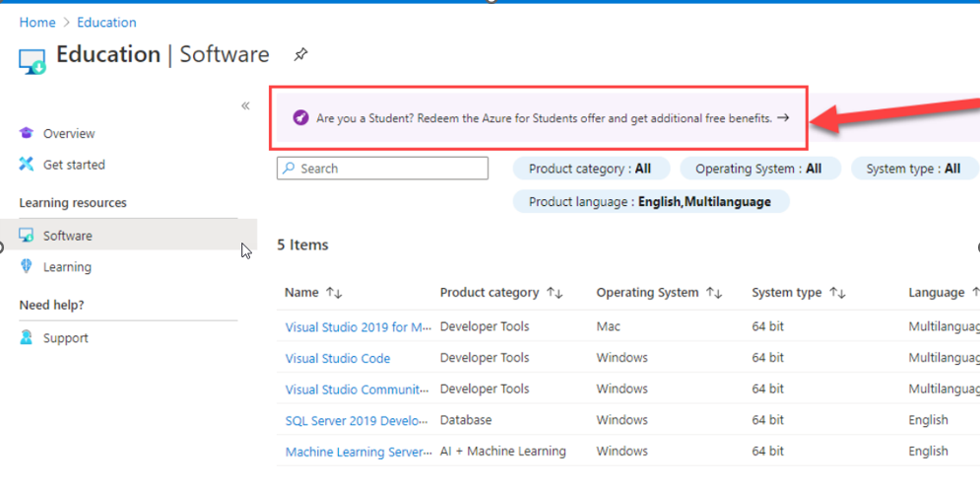Open Visual Studio Community link
Image resolution: width=980 pixels, height=490 pixels.
(x=357, y=389)
